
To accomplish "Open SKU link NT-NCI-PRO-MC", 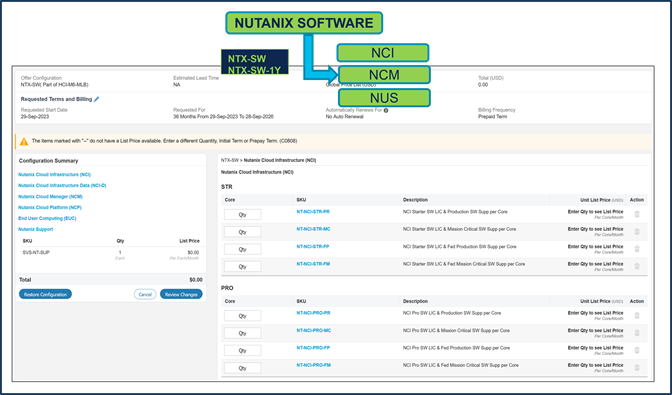I will pyautogui.click(x=314, y=331).
